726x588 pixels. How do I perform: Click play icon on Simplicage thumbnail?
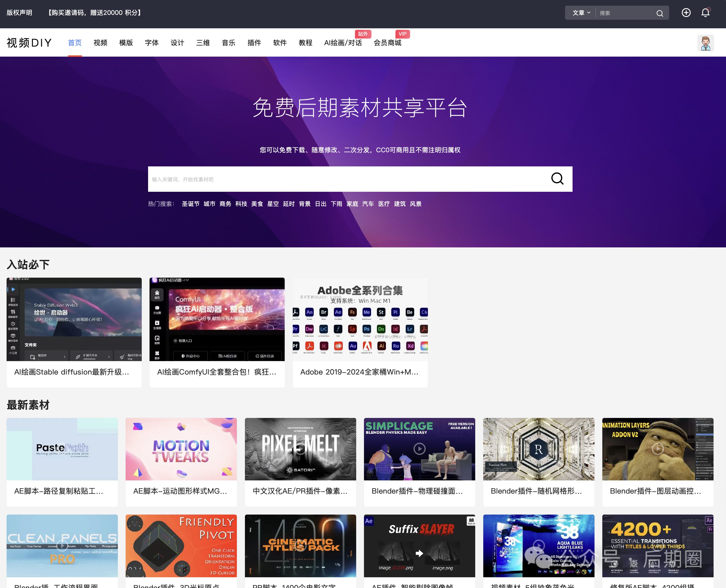pos(419,449)
